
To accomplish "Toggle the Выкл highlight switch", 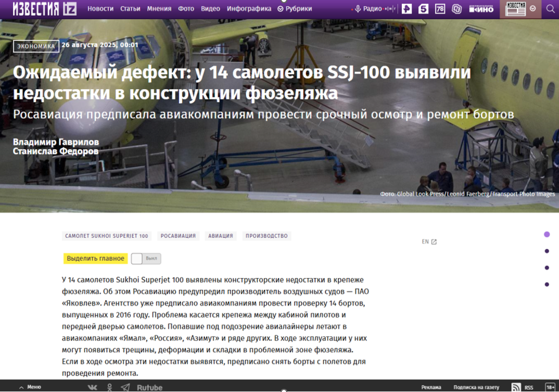I will pos(146,259).
